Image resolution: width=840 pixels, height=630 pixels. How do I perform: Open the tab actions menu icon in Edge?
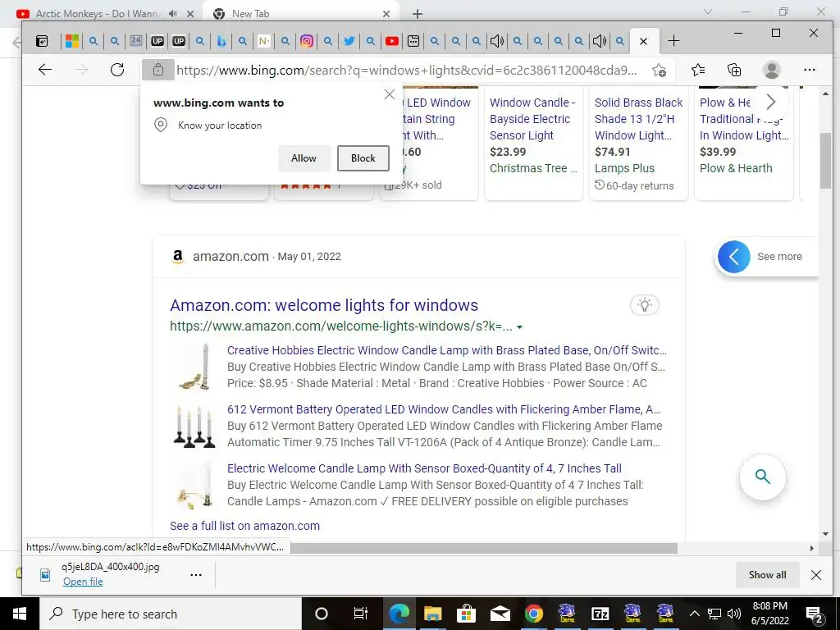click(x=42, y=41)
